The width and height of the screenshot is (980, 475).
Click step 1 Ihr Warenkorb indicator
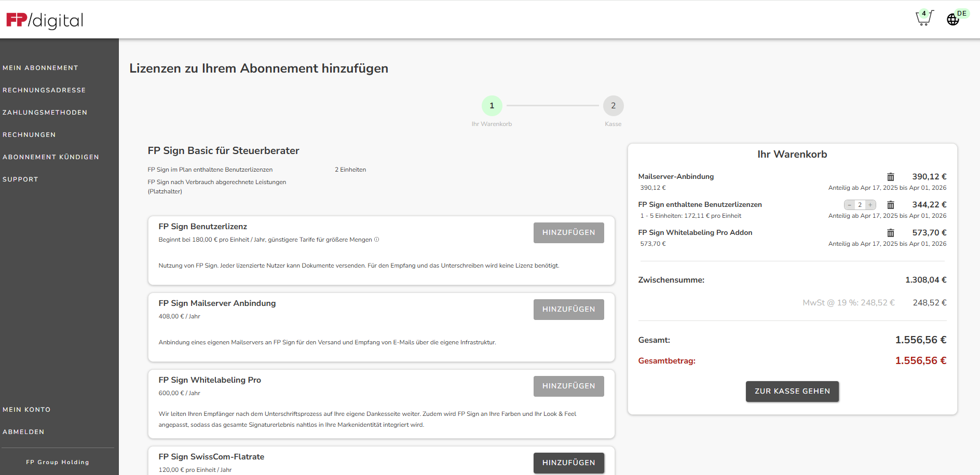coord(492,105)
